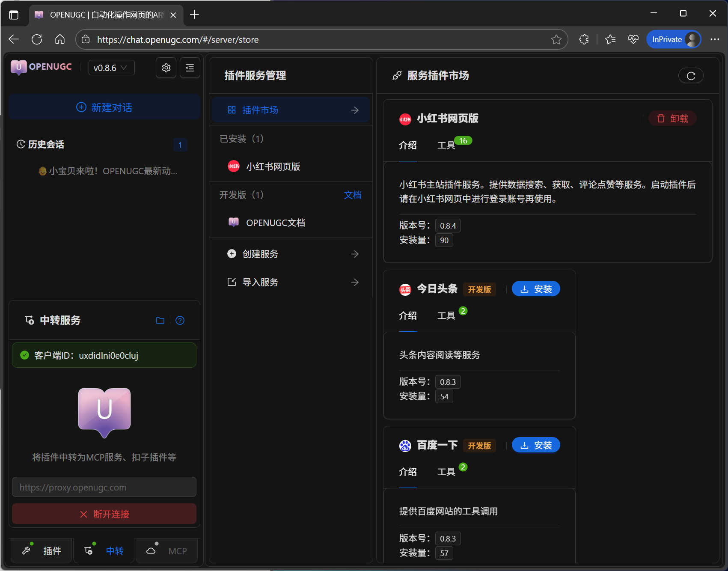Go back with the browser back arrow
The height and width of the screenshot is (571, 728).
(14, 39)
